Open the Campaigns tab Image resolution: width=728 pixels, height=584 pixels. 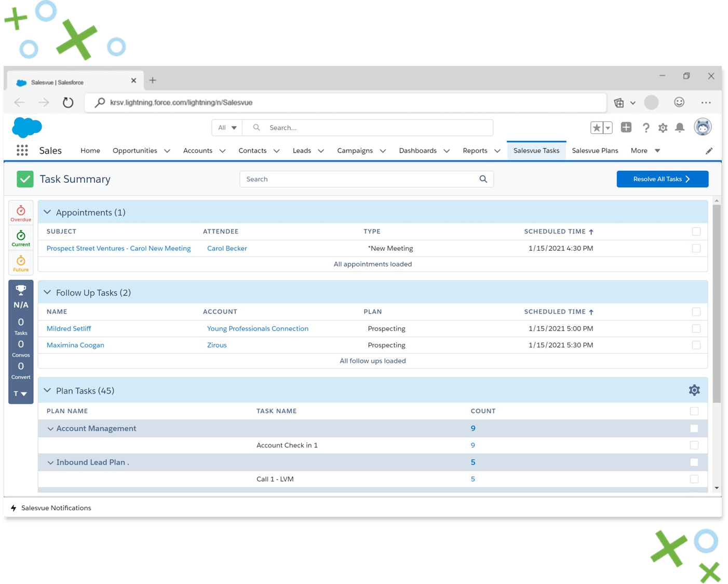click(355, 151)
